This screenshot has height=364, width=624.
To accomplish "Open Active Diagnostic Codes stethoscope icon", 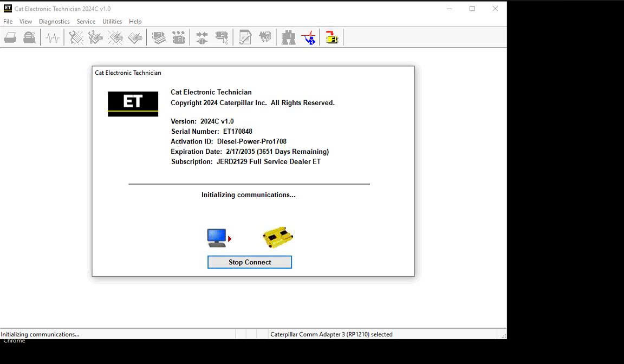I will pyautogui.click(x=76, y=38).
